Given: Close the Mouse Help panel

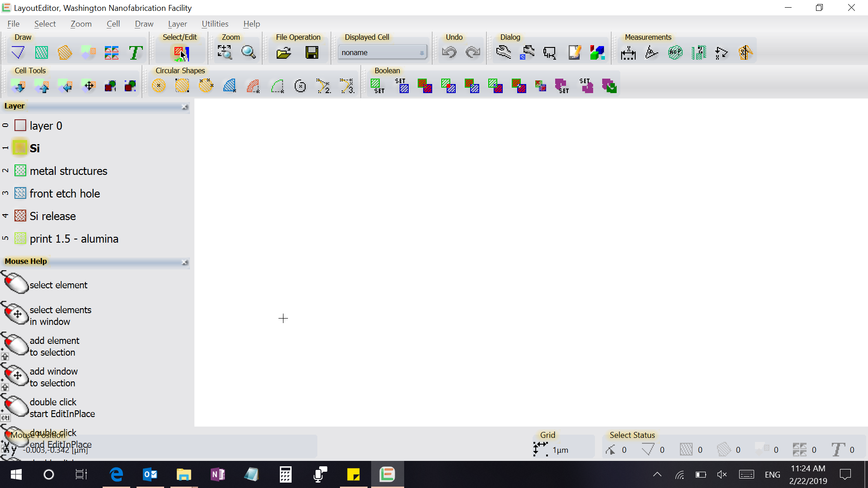Looking at the screenshot, I should tap(184, 263).
